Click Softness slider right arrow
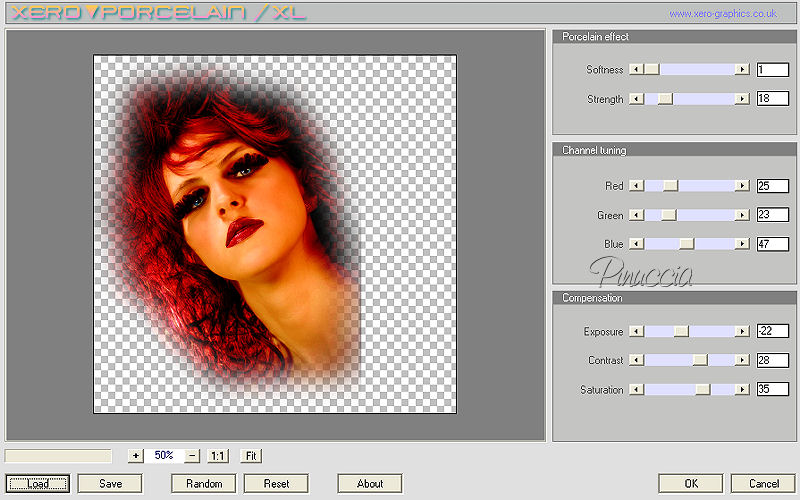Image resolution: width=800 pixels, height=500 pixels. (742, 69)
